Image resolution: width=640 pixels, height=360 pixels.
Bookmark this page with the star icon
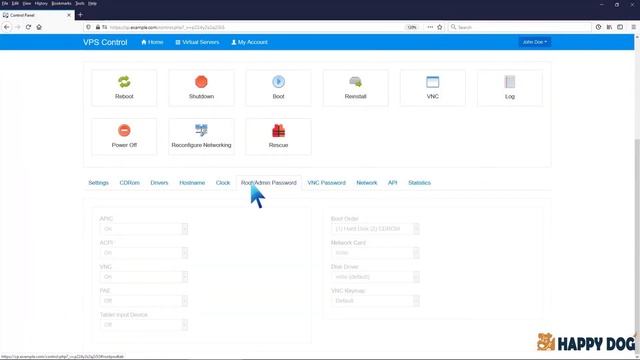pyautogui.click(x=440, y=27)
